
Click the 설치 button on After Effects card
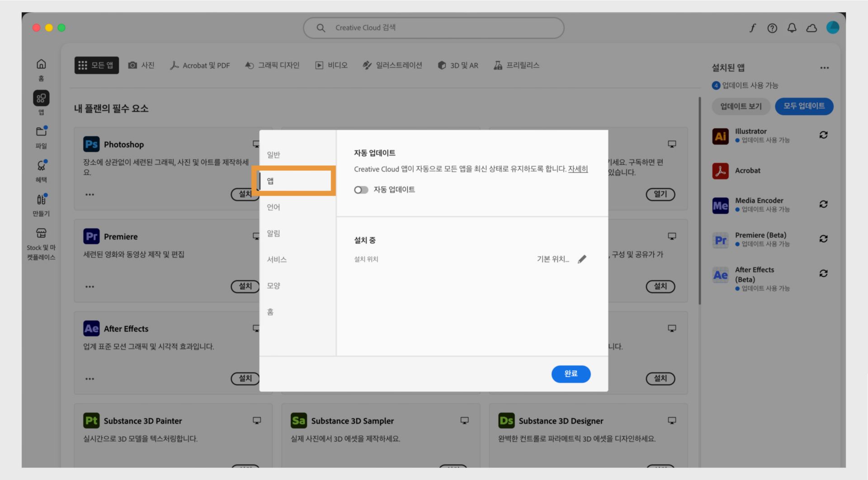(x=245, y=378)
